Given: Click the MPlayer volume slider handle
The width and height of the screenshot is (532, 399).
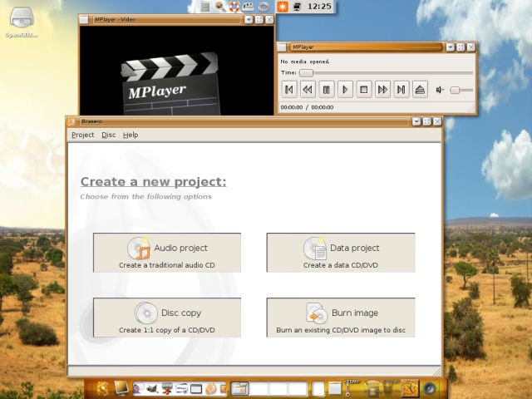Looking at the screenshot, I should point(455,90).
